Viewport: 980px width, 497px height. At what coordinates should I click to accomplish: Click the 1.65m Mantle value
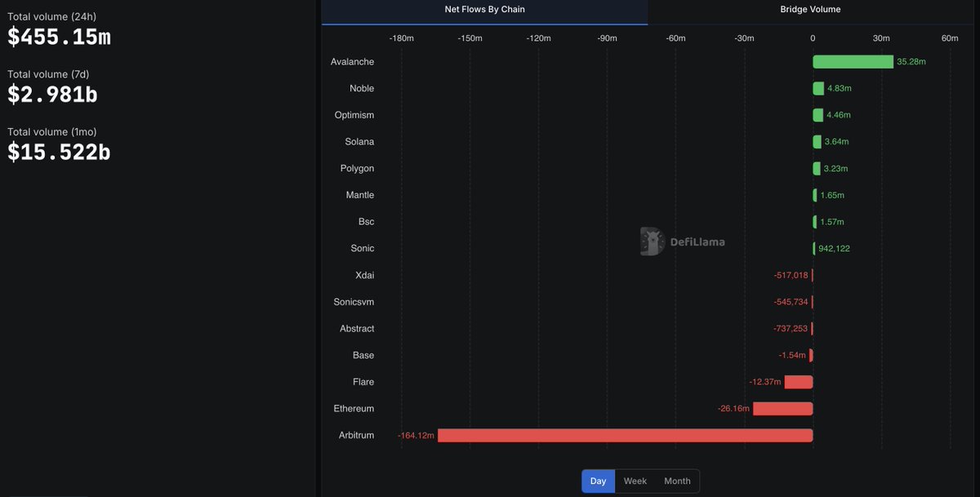[x=832, y=196]
